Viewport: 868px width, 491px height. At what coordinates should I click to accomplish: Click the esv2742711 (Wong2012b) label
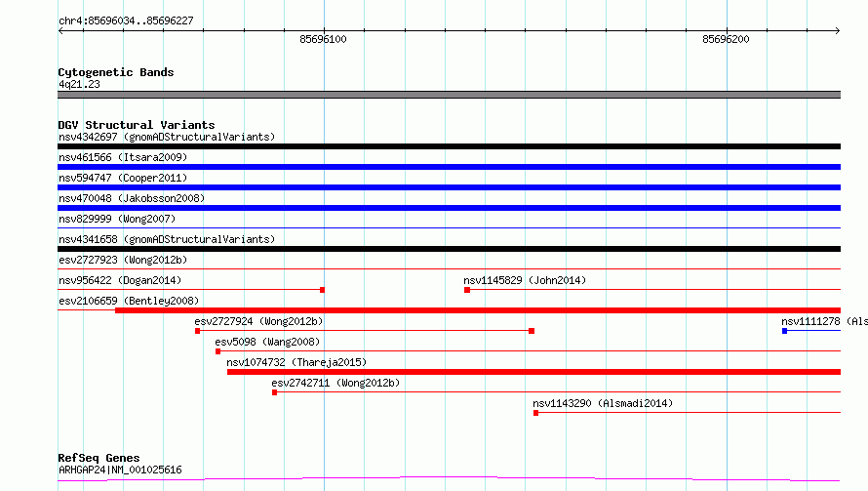coord(335,383)
